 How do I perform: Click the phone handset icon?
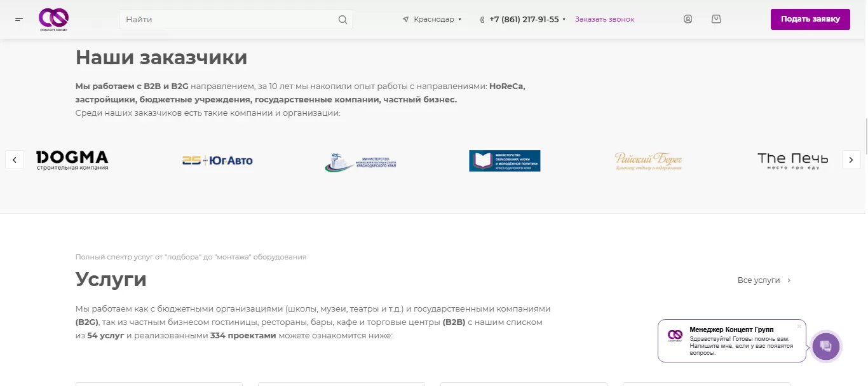pyautogui.click(x=482, y=20)
